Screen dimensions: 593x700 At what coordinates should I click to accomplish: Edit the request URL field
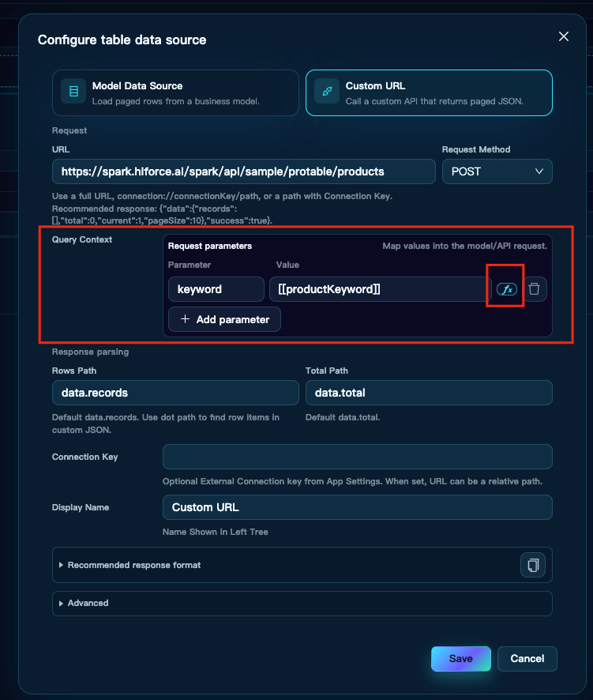click(x=244, y=171)
